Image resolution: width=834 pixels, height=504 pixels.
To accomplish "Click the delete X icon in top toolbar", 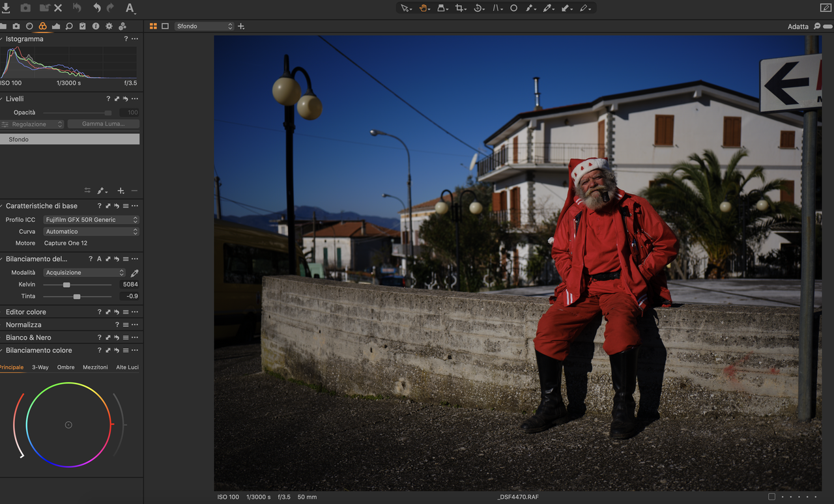I will point(58,8).
